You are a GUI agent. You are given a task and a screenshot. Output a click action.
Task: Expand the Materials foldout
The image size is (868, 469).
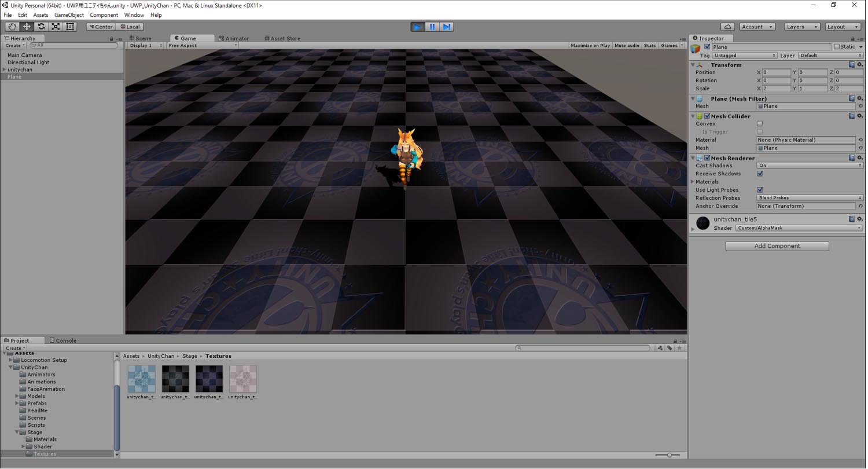693,182
